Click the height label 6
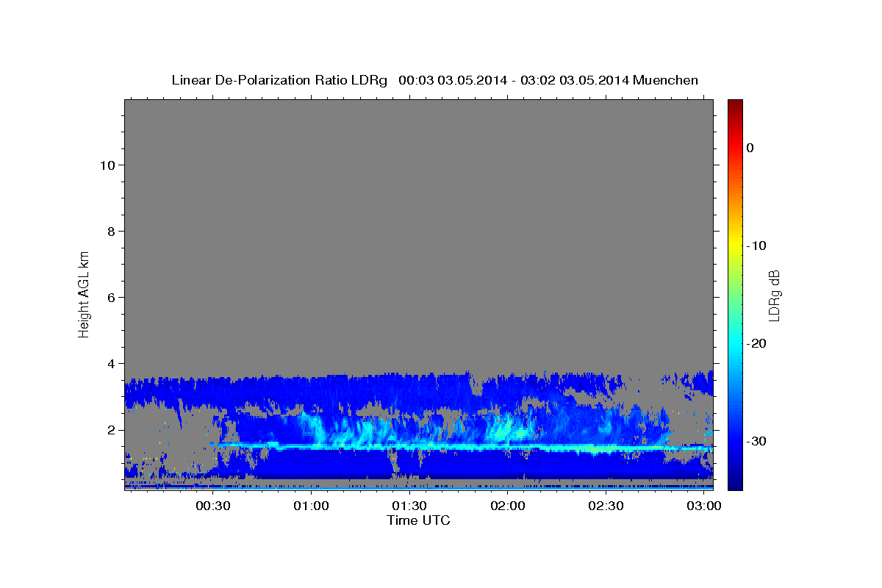The width and height of the screenshot is (882, 588). (x=110, y=297)
